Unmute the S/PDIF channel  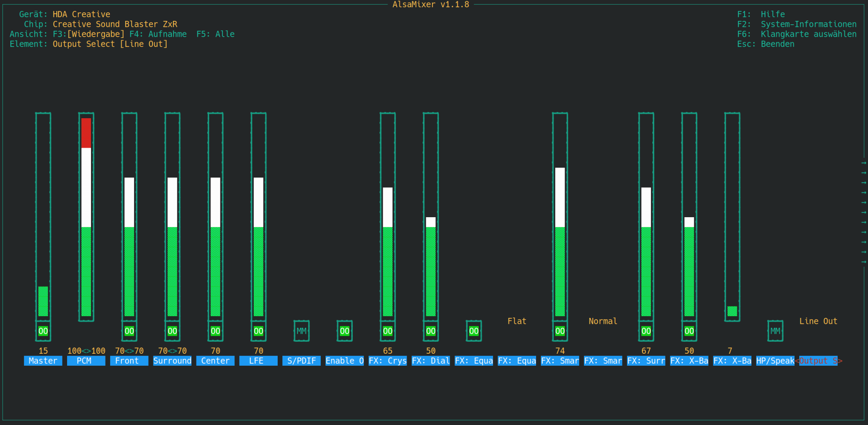point(302,330)
